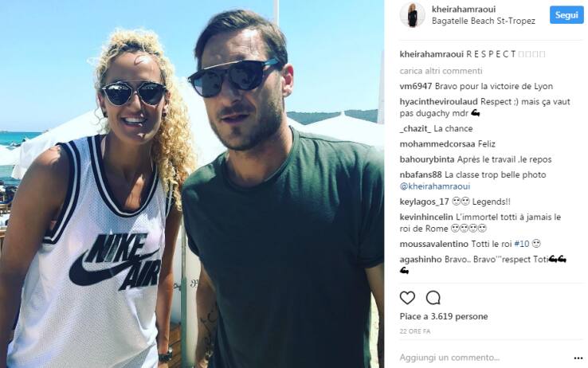
Task: Open Bagatelle Beach St-Tropez location link
Action: (x=484, y=21)
